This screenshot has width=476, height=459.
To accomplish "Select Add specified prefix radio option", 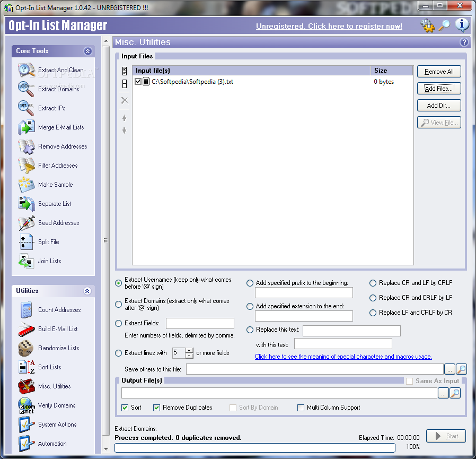I will tap(250, 283).
